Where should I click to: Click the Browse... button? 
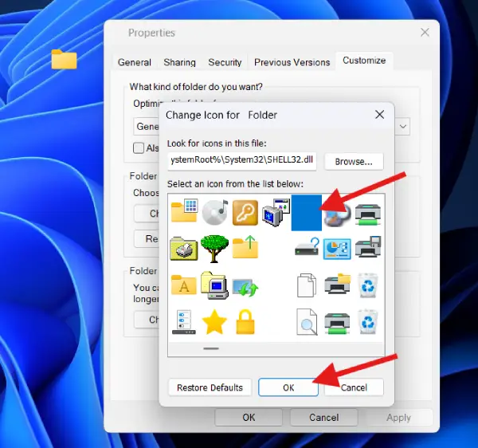[354, 161]
